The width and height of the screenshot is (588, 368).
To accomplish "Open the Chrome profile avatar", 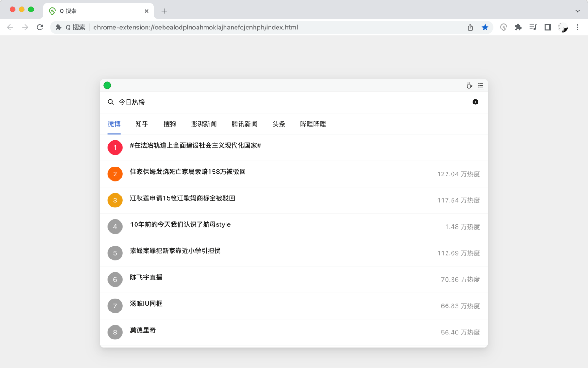I will coord(563,28).
